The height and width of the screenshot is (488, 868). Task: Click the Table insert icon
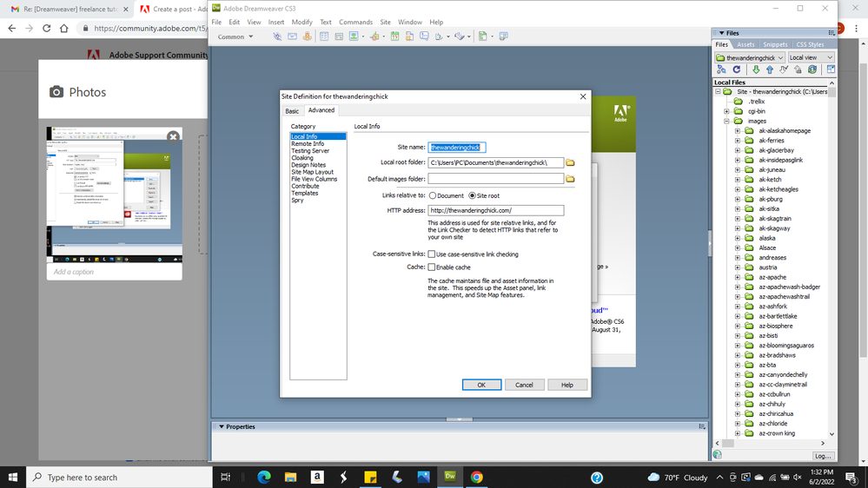tap(324, 36)
